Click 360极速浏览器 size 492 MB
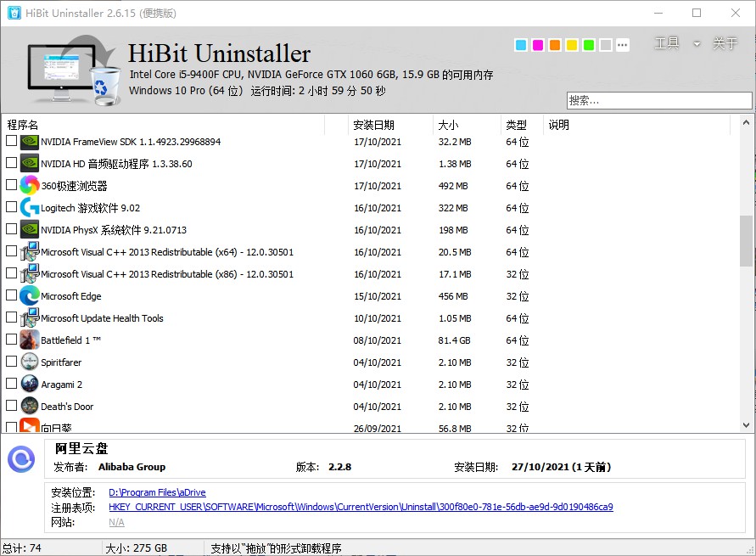 click(453, 186)
